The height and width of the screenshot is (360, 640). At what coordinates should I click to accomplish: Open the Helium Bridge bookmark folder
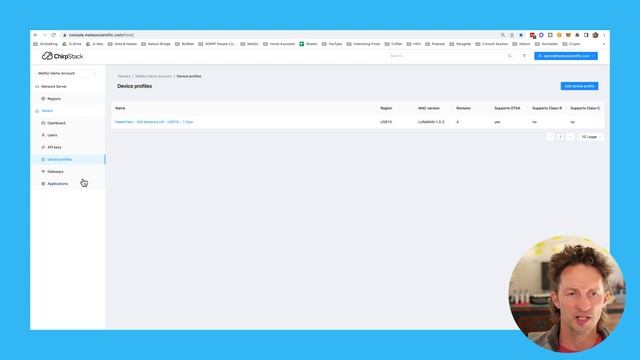(156, 44)
